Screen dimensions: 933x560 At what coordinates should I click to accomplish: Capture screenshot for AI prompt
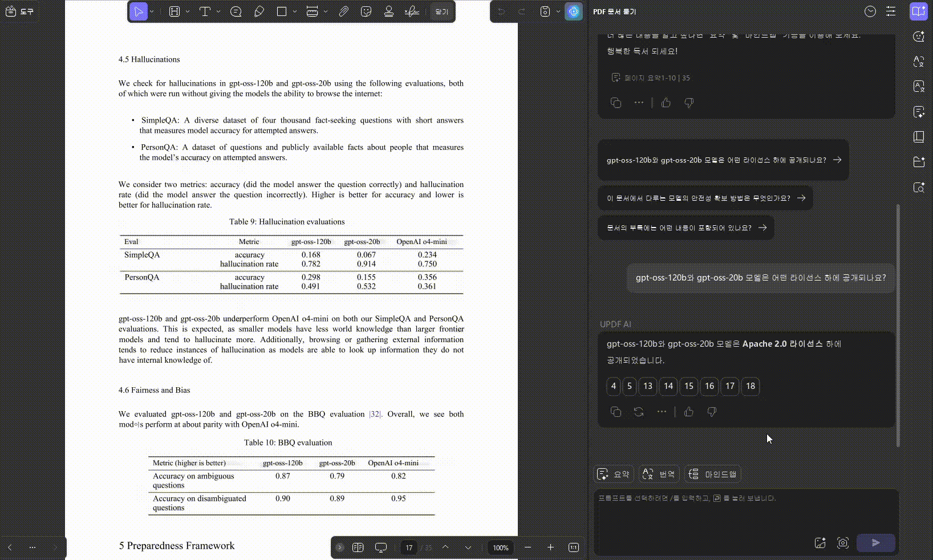pos(843,543)
